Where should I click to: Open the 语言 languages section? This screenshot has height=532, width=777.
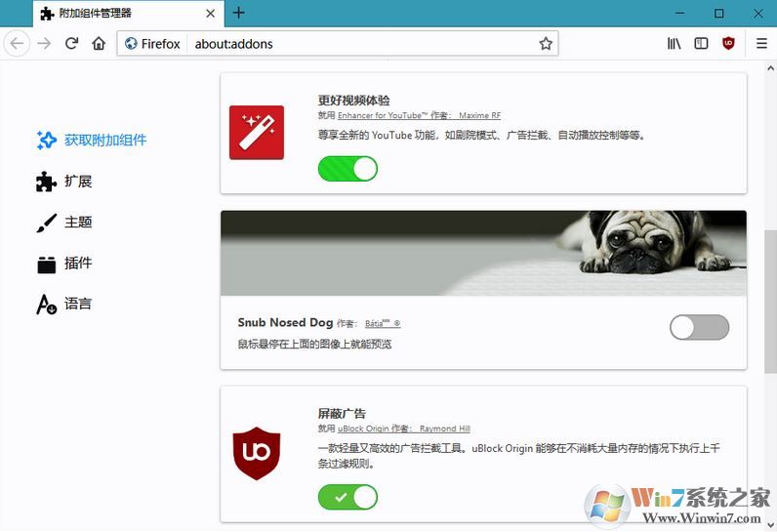coord(64,305)
